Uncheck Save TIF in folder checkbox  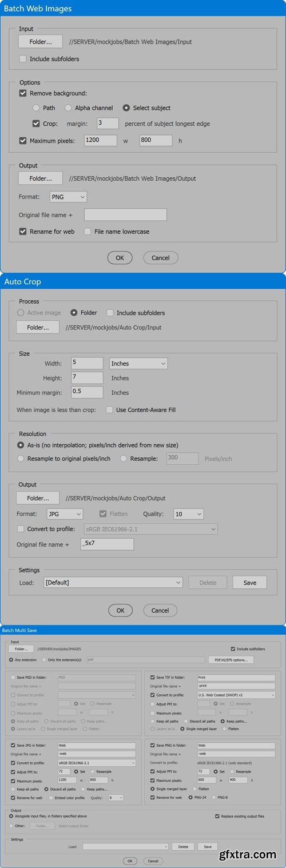pos(153,677)
